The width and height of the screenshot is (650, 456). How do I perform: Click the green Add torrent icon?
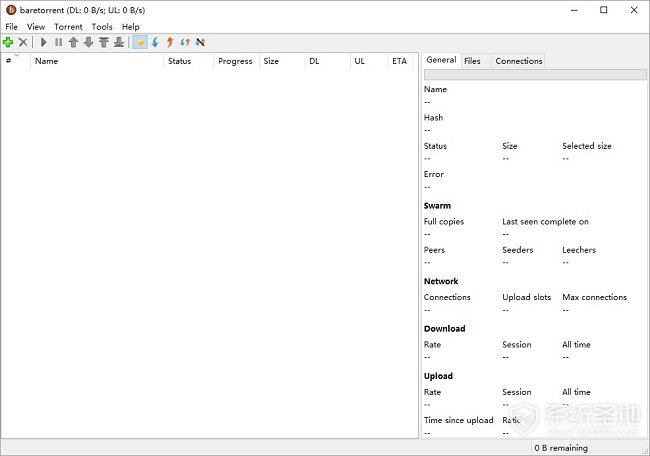8,42
